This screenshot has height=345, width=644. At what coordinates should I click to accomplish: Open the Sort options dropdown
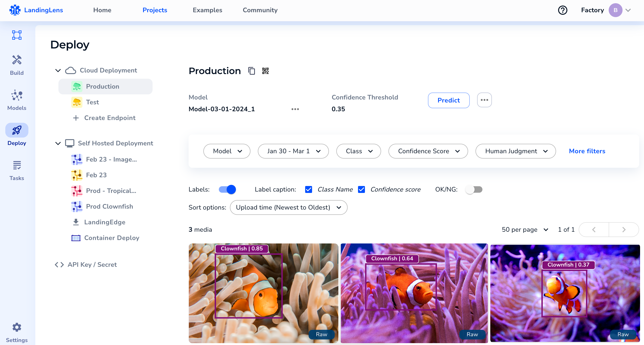click(289, 207)
